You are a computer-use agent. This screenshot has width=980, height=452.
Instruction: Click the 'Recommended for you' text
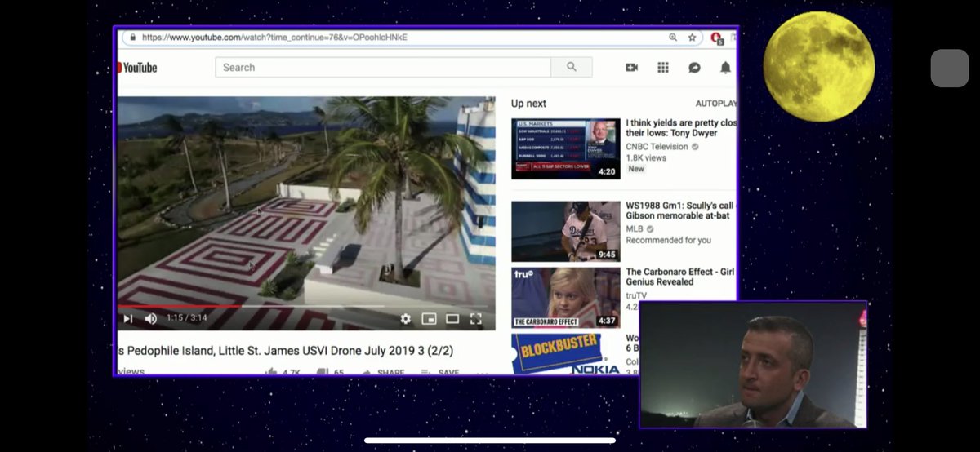669,240
